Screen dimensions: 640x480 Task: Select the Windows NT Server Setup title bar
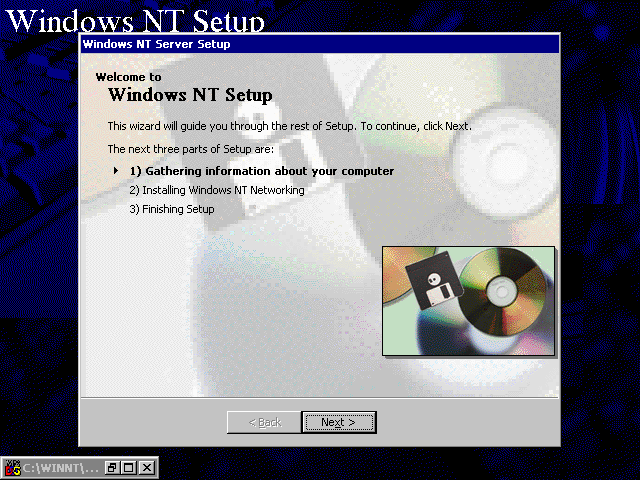click(x=320, y=44)
